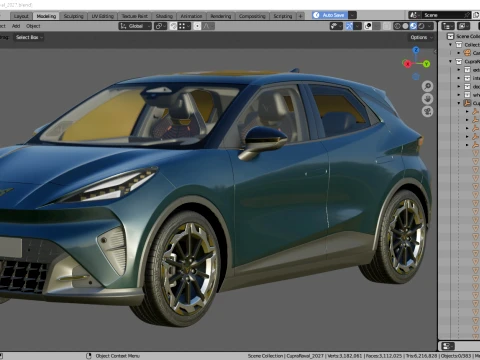
Task: Switch to the Compositing workspace tab
Action: tap(252, 16)
